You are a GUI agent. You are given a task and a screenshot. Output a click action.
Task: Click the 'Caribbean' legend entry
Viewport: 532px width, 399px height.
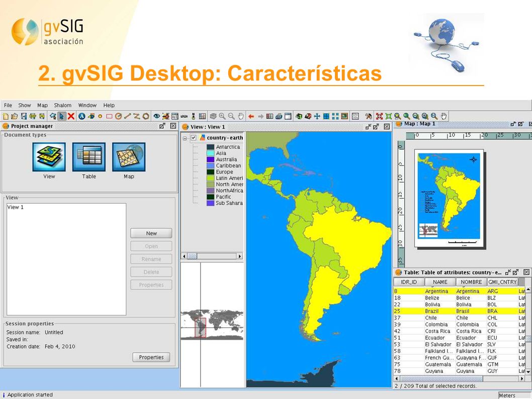tap(228, 166)
